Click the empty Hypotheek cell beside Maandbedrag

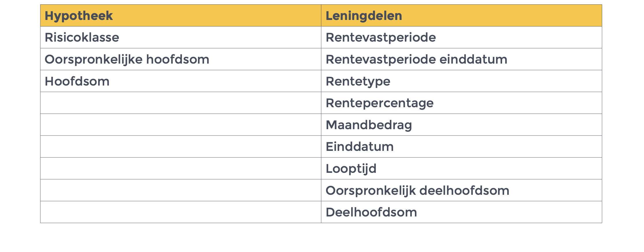click(x=181, y=125)
